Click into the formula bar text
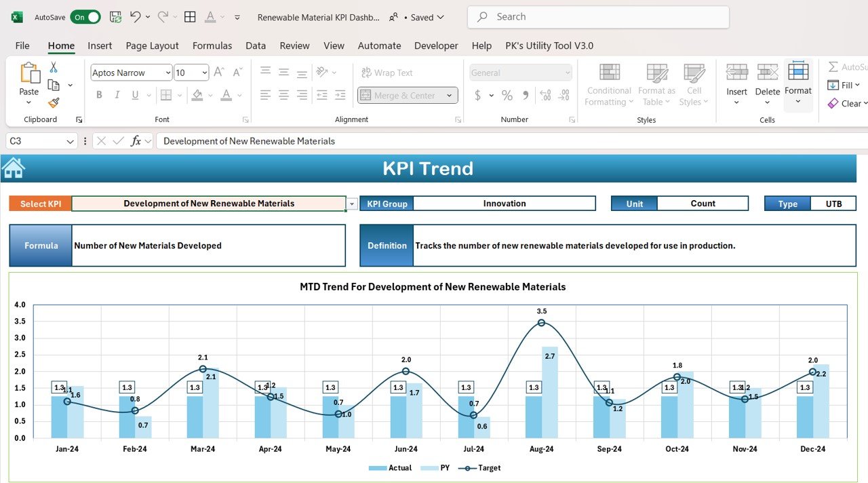 click(512, 141)
